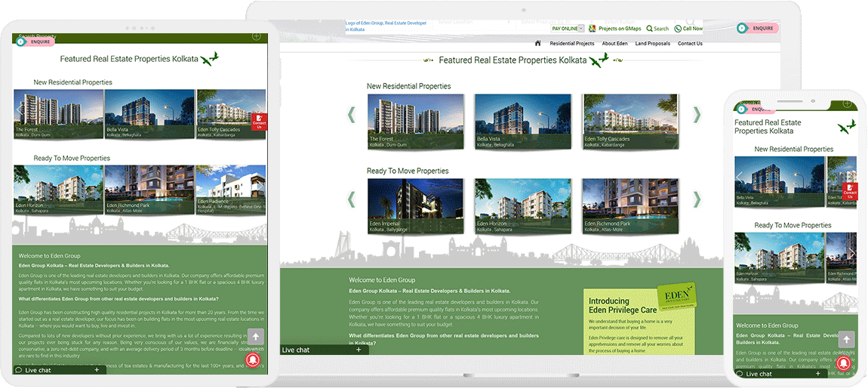Click New Residential Properties heading on tablet

pyautogui.click(x=72, y=82)
